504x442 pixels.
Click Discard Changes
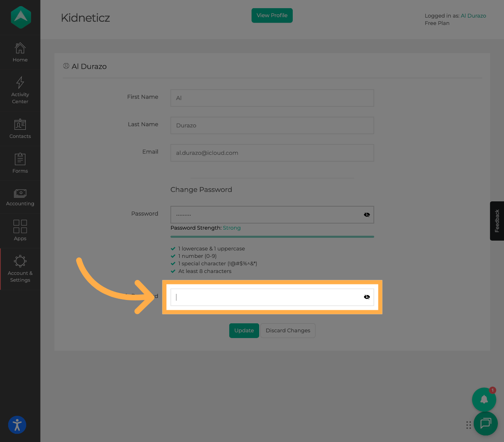(x=288, y=330)
